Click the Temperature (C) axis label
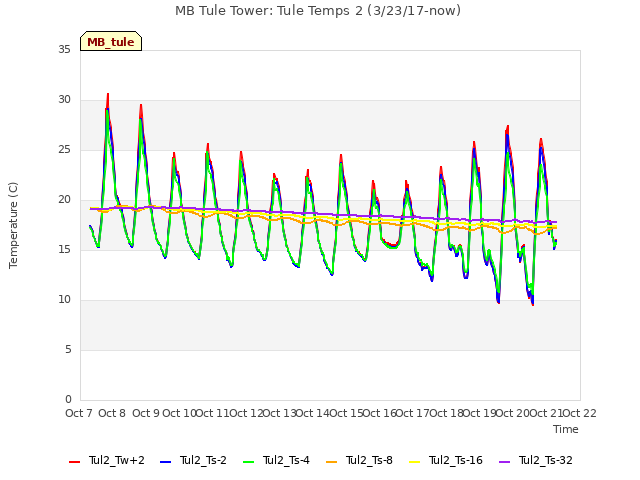Screen dimensions: 640x480 [13, 225]
